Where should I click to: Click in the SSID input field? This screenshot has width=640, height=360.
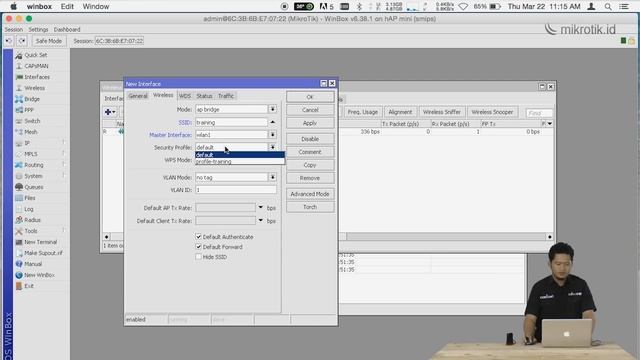tap(231, 122)
